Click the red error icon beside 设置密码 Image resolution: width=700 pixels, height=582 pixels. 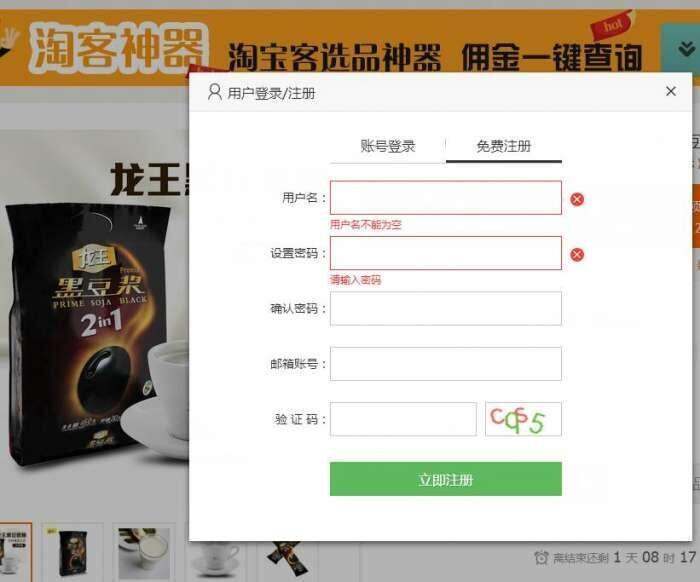click(577, 254)
